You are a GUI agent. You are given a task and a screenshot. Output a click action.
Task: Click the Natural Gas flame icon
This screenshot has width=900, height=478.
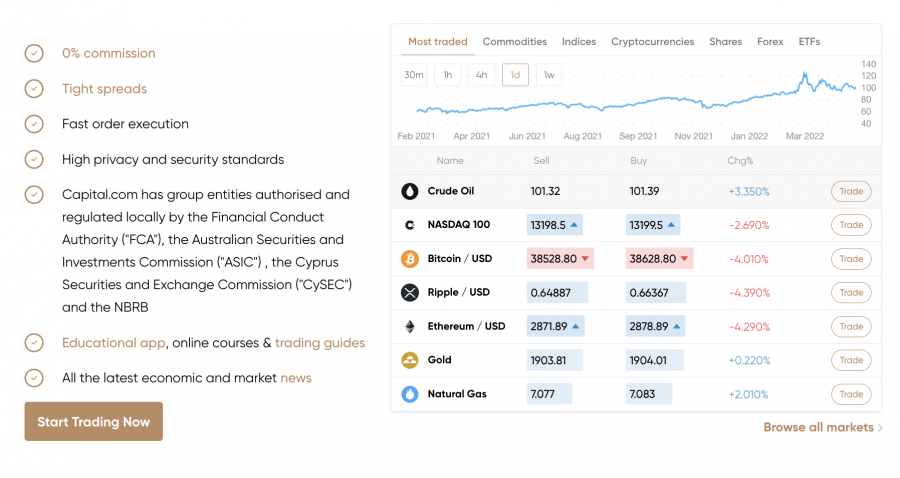coord(409,394)
